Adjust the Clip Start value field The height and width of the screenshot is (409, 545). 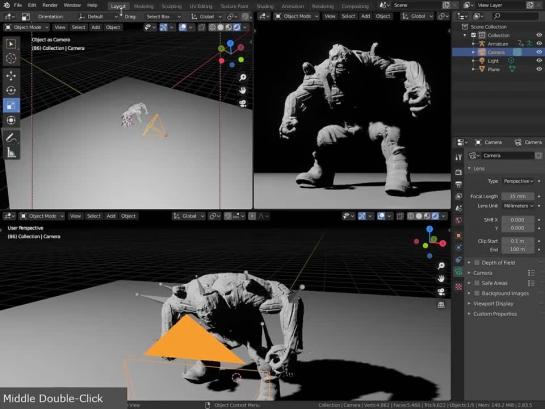click(x=518, y=241)
